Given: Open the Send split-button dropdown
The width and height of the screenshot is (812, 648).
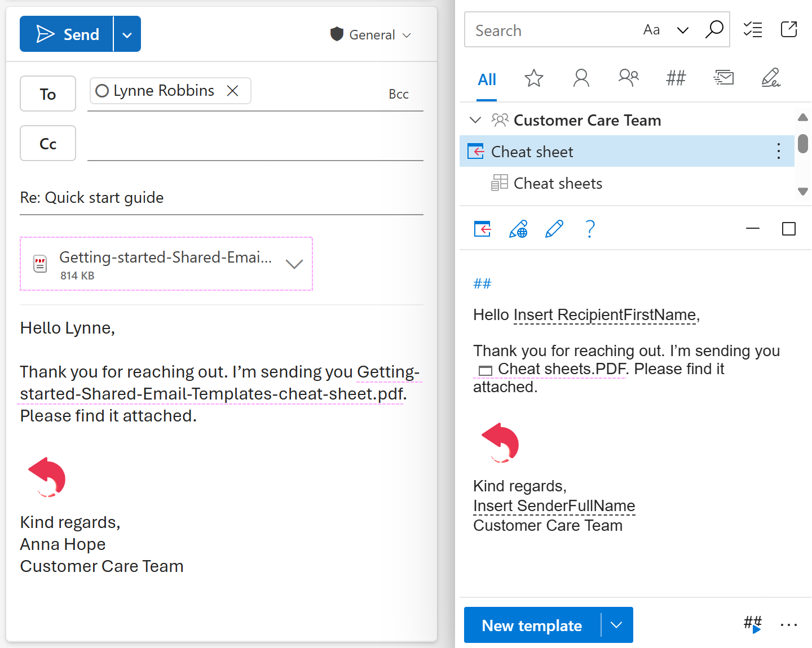Looking at the screenshot, I should click(127, 34).
